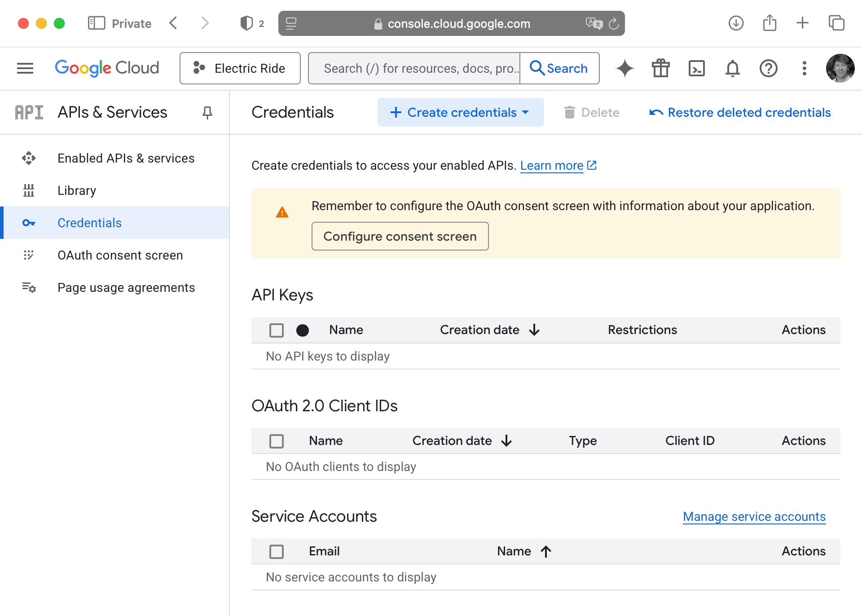Open the three-dot settings menu
This screenshot has height=616, width=862.
(x=804, y=68)
